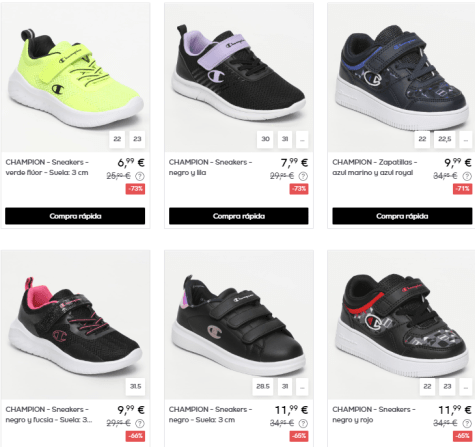Click price info icon on negro y lila sneakers
Viewport: 475px width, 447px height.
point(303,176)
